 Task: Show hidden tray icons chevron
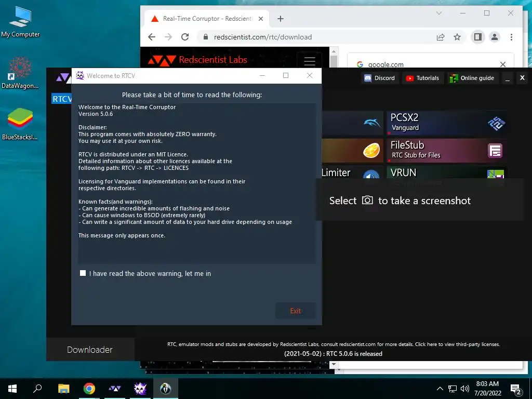coord(440,389)
